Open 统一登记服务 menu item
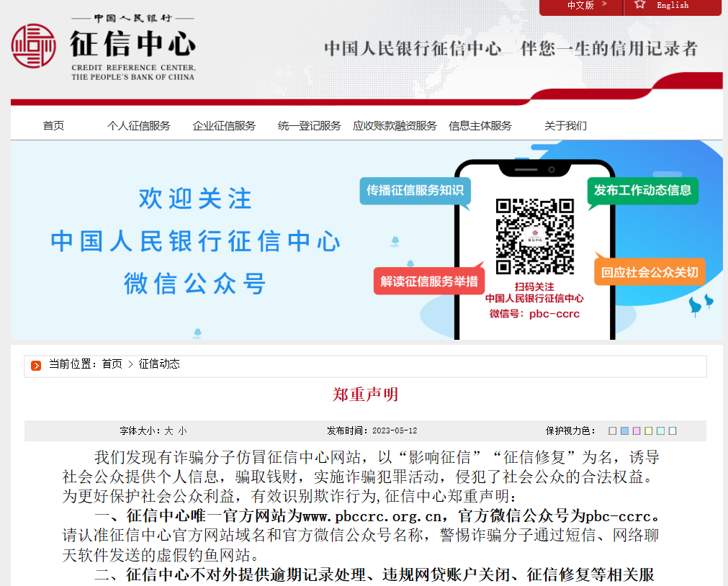 (x=309, y=126)
